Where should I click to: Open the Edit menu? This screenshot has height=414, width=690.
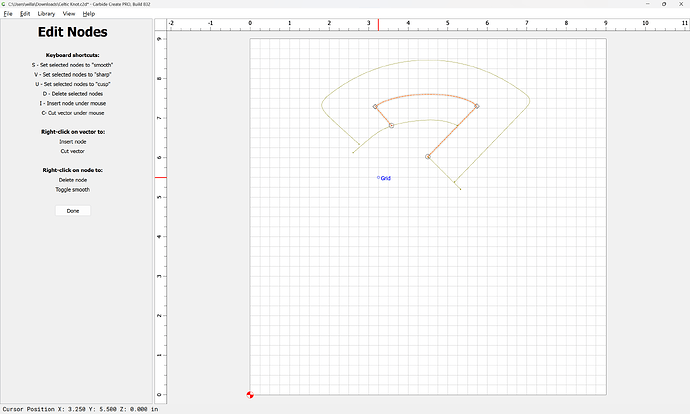(x=25, y=14)
